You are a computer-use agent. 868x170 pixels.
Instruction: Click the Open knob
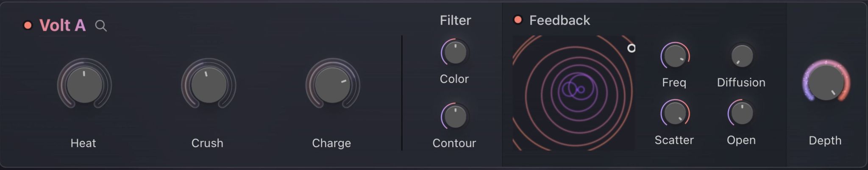coord(742,113)
